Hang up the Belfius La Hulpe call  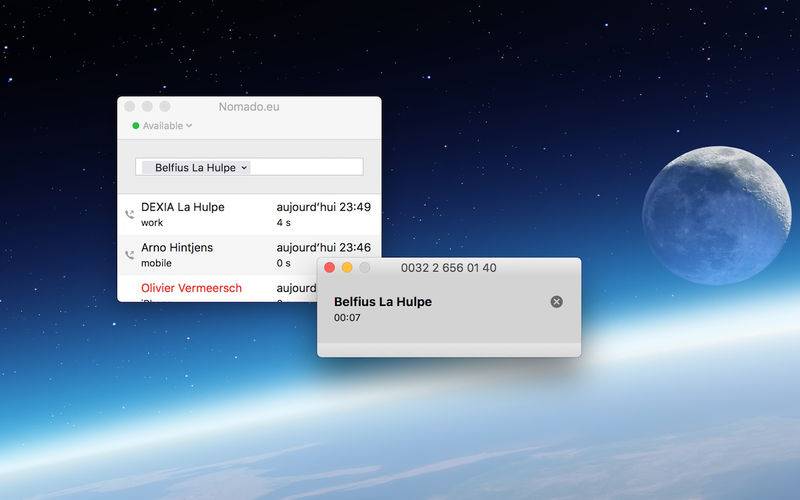point(557,302)
